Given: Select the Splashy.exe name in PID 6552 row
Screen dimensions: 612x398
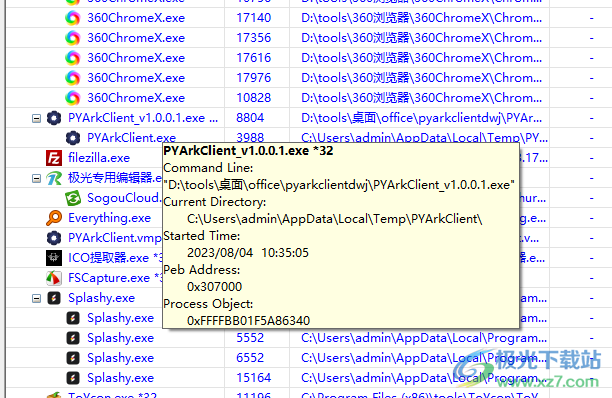Looking at the screenshot, I should coord(120,358).
